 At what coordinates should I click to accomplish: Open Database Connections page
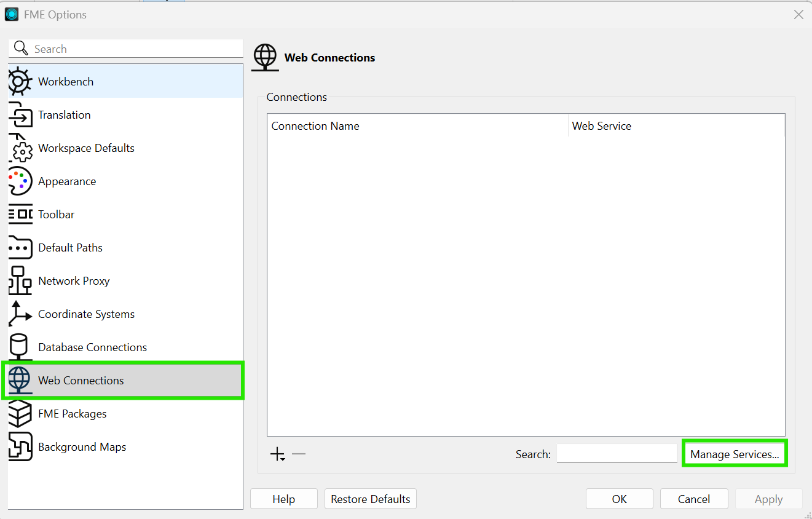[x=125, y=347]
